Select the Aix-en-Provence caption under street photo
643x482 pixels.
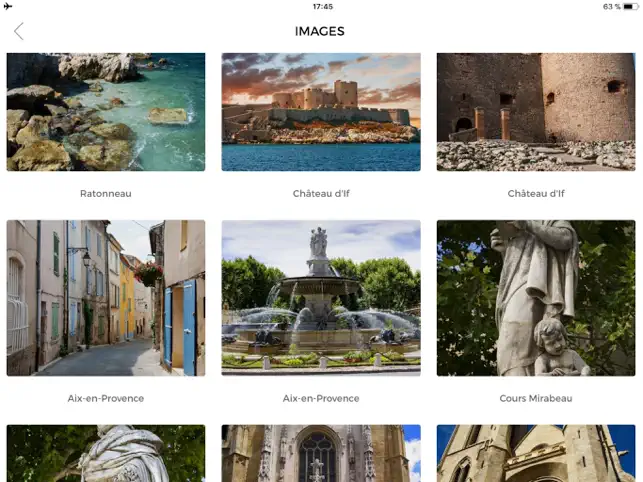pos(106,398)
